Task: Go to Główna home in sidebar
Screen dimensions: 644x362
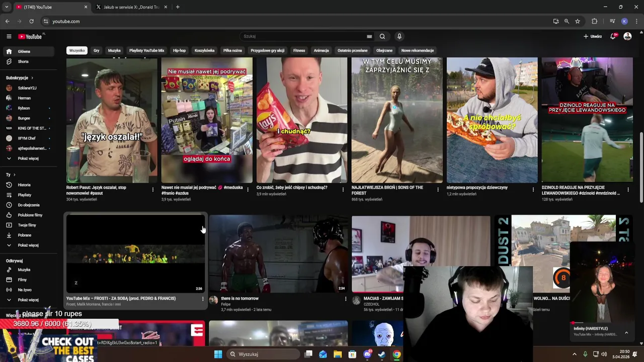Action: tap(28, 51)
